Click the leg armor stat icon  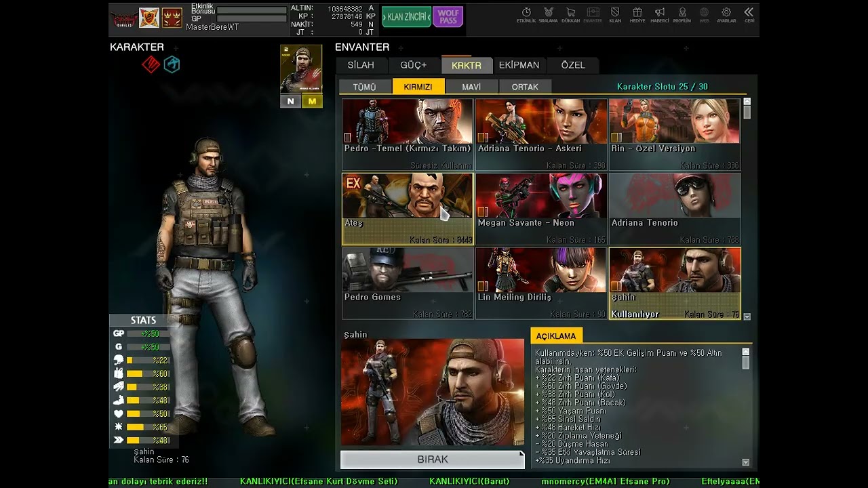point(119,400)
